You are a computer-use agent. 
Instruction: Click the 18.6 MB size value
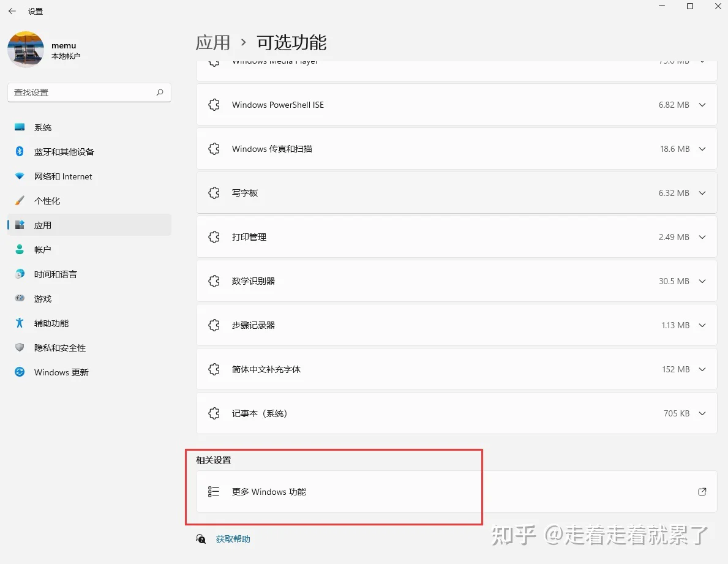pos(675,149)
